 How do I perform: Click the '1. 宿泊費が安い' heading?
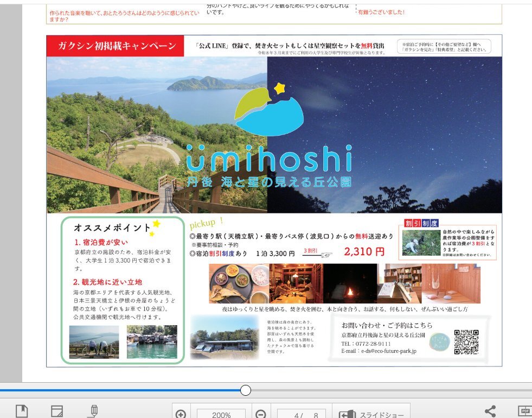tap(101, 242)
